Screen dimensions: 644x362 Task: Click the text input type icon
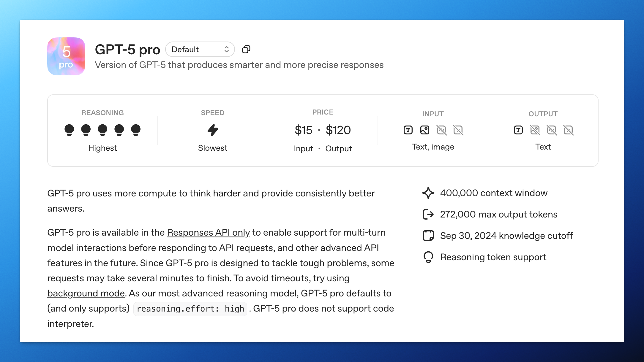coord(408,130)
